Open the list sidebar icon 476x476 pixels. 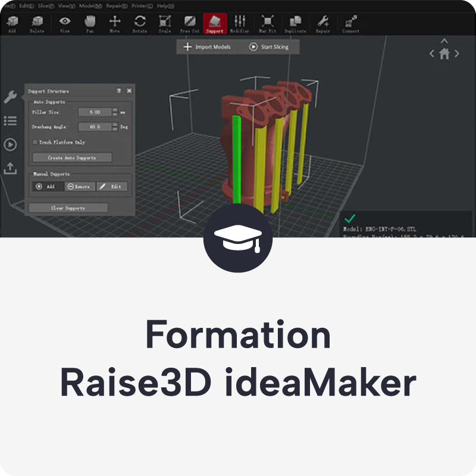tap(10, 121)
